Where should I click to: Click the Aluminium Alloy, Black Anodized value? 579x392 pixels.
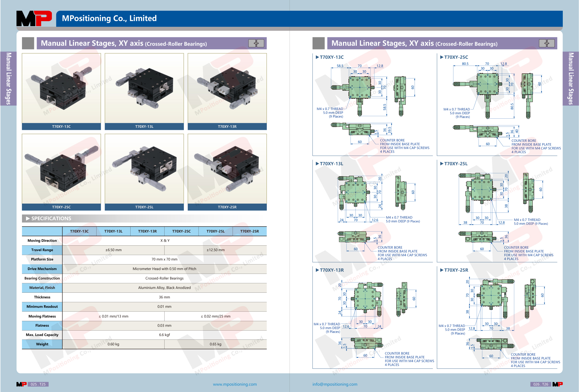coord(164,288)
